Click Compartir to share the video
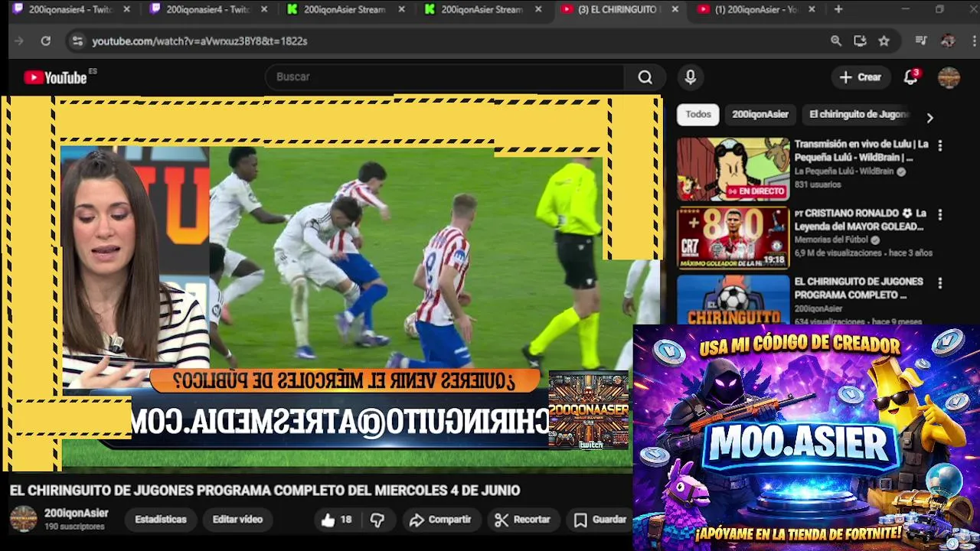This screenshot has height=551, width=980. (x=440, y=520)
